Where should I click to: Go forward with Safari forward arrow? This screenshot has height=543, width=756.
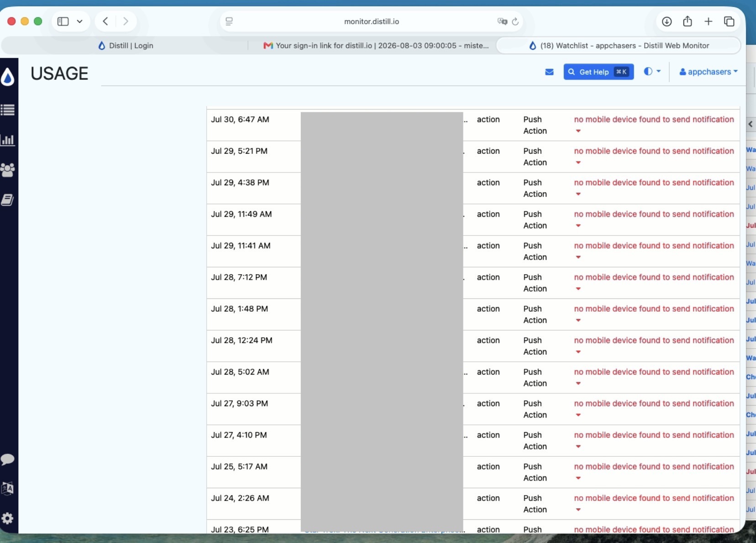126,21
